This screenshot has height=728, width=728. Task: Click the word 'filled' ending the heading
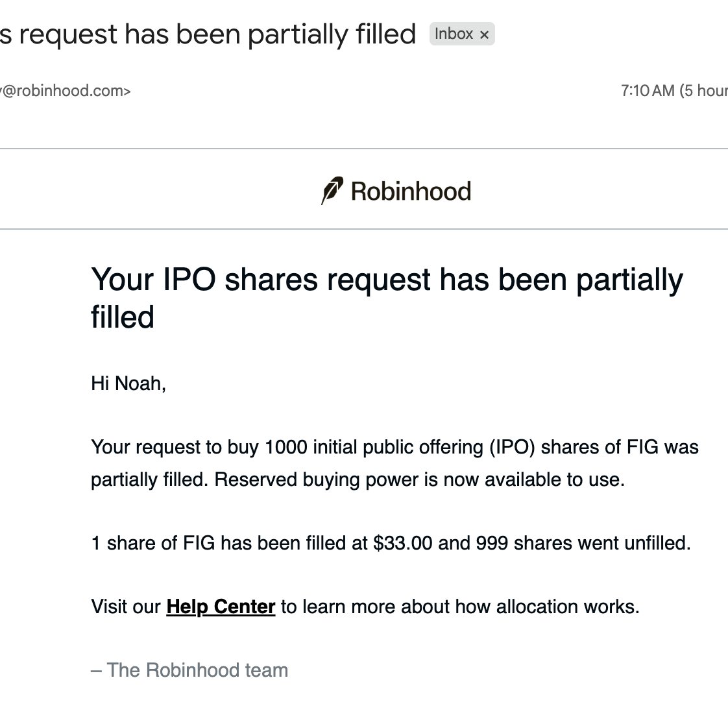(x=123, y=317)
